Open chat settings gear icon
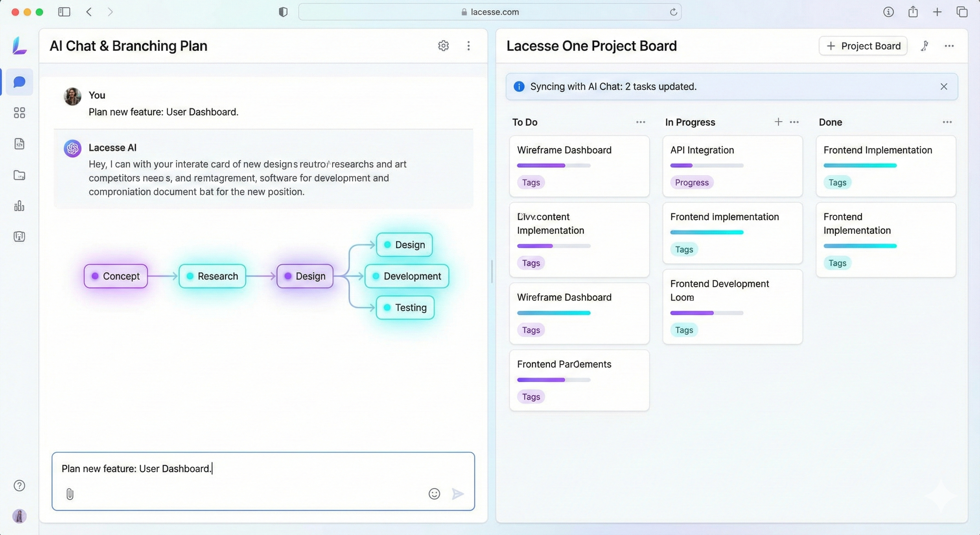Screen dimensions: 980x535 tap(443, 46)
